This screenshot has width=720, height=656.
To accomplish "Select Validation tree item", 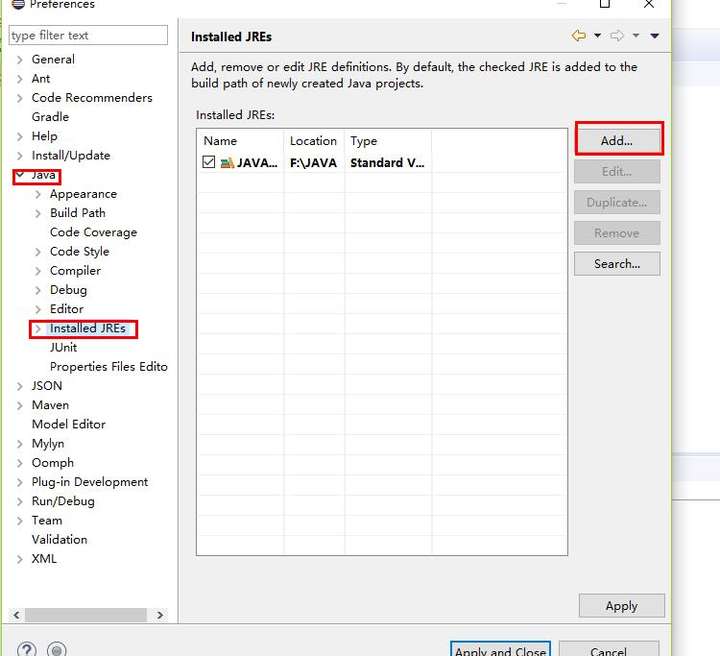I will click(59, 539).
